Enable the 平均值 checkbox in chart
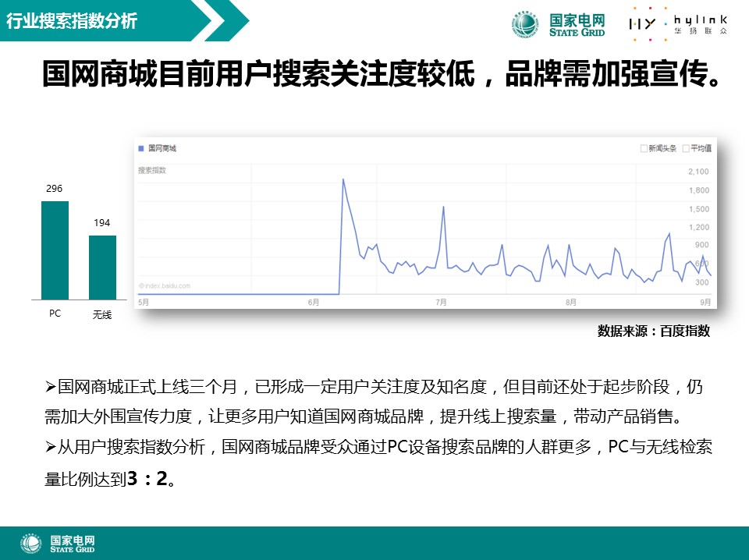Image resolution: width=749 pixels, height=560 pixels. (686, 148)
